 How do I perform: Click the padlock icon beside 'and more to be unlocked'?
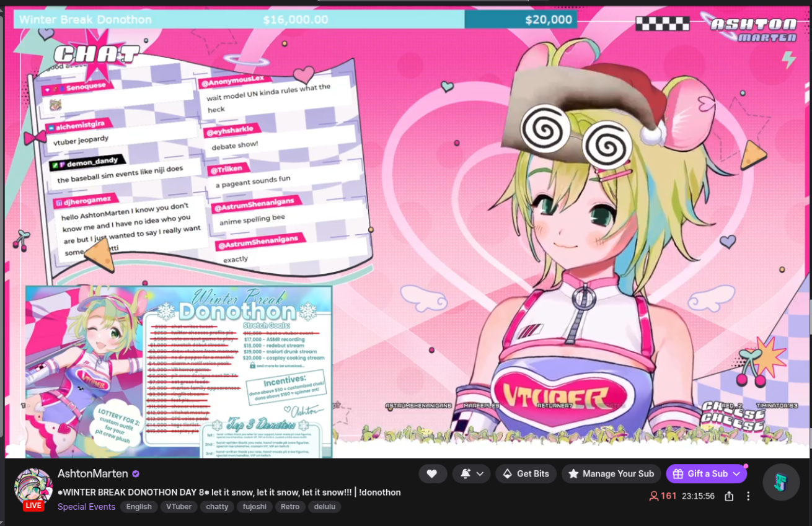(x=253, y=366)
